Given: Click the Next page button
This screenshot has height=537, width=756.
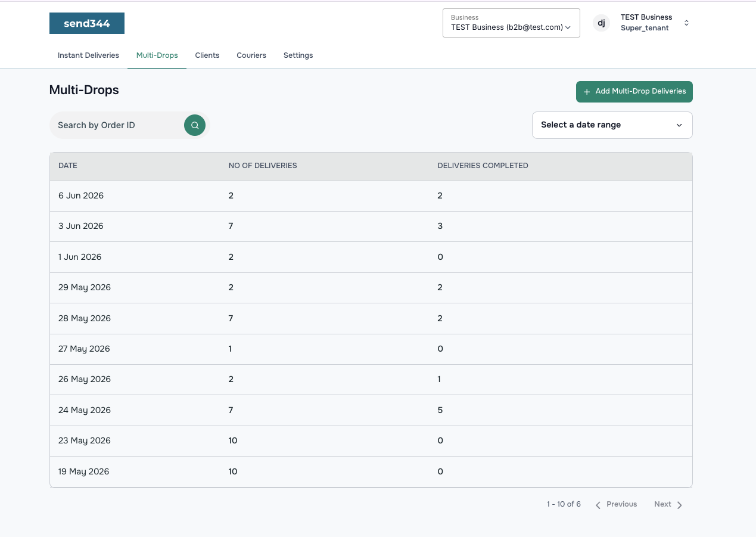Looking at the screenshot, I should (x=668, y=504).
